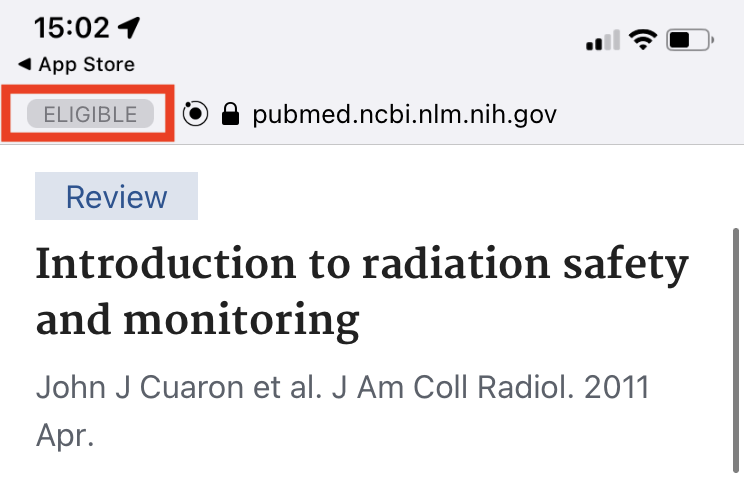Tap the battery level icon
This screenshot has width=744, height=478.
[690, 41]
